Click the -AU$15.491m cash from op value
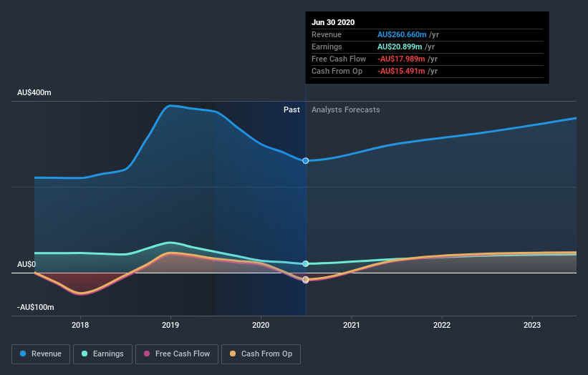 401,71
